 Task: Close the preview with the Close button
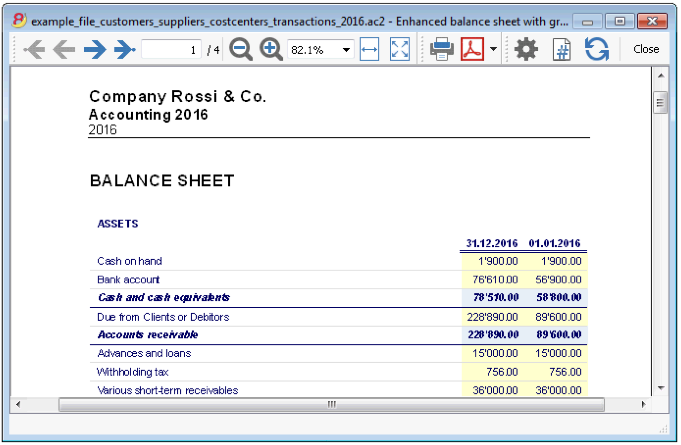[646, 49]
